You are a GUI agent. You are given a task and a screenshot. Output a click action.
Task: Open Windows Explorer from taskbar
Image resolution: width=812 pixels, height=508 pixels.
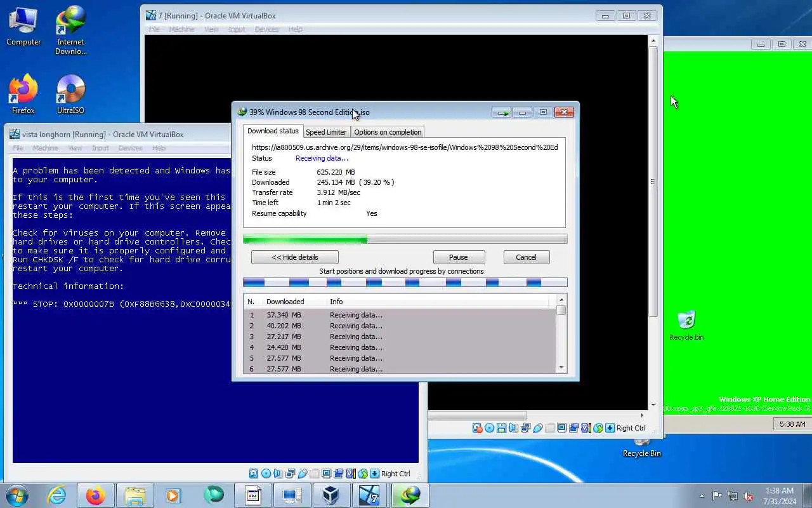point(135,495)
